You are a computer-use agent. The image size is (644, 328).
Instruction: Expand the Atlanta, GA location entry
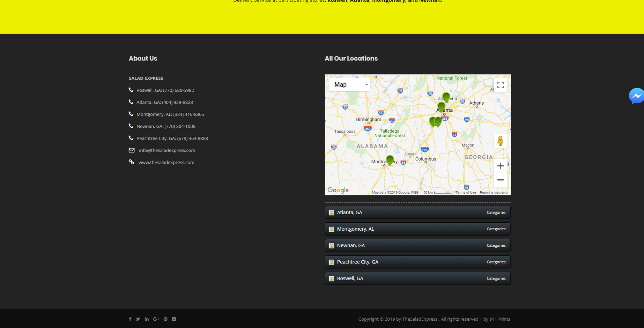(x=417, y=213)
